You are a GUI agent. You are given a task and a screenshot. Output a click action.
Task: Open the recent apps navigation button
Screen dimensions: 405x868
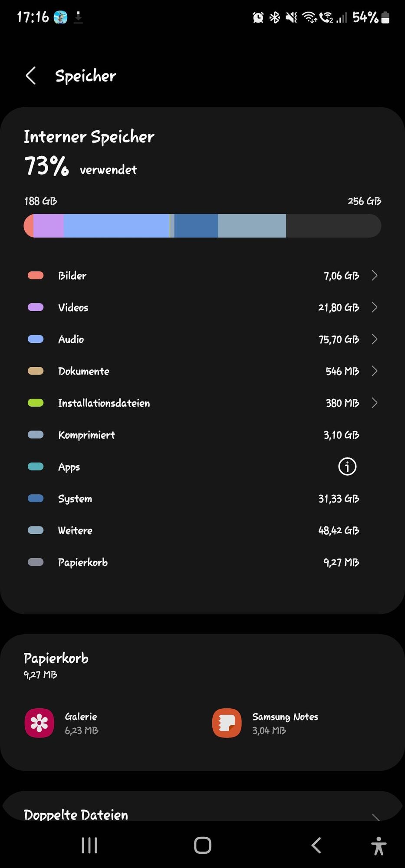[x=89, y=845]
